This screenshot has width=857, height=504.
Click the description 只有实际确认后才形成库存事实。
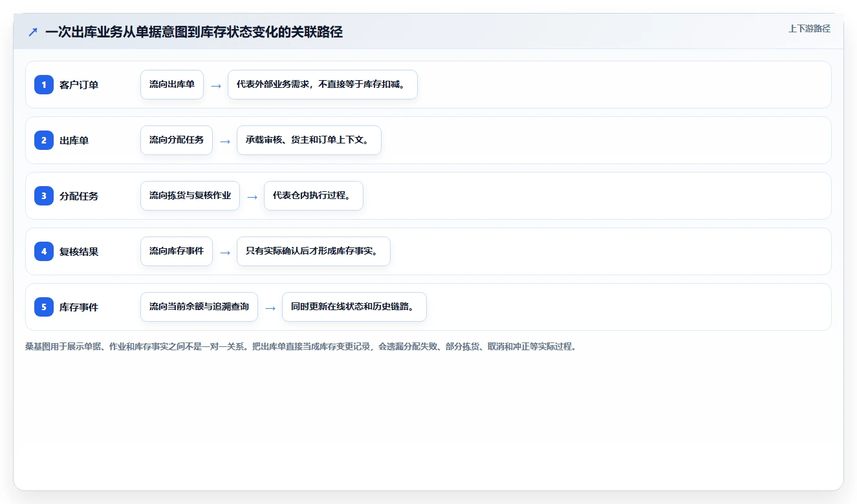[x=314, y=251]
